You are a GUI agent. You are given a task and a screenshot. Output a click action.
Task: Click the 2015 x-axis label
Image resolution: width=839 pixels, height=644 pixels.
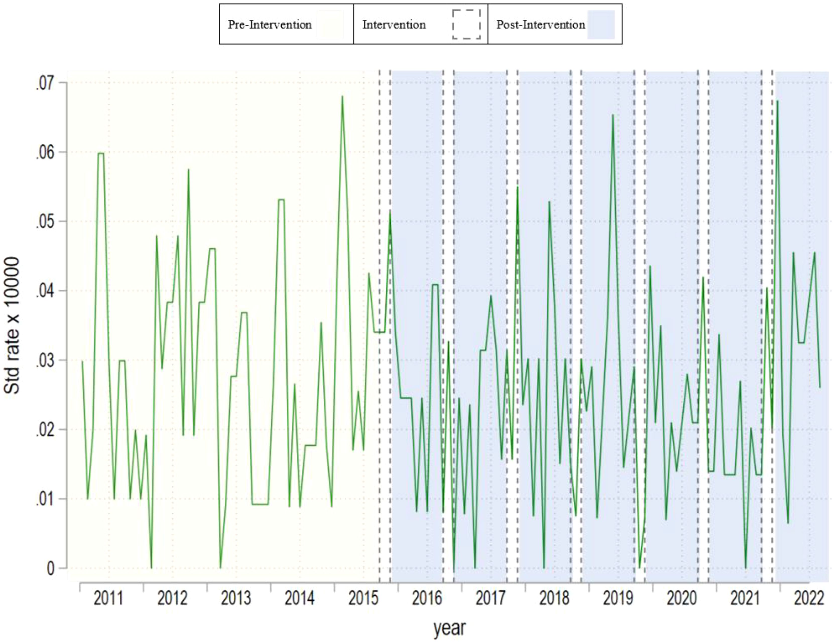click(363, 598)
